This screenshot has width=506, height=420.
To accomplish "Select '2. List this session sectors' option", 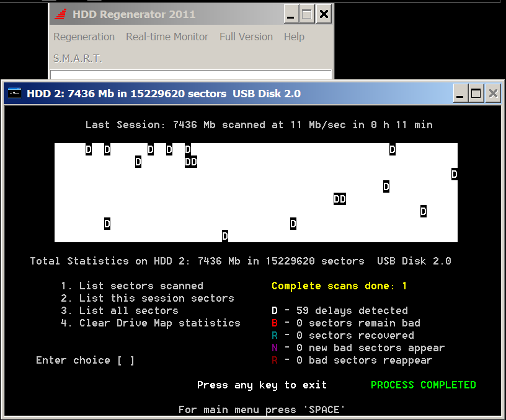I will [x=148, y=298].
